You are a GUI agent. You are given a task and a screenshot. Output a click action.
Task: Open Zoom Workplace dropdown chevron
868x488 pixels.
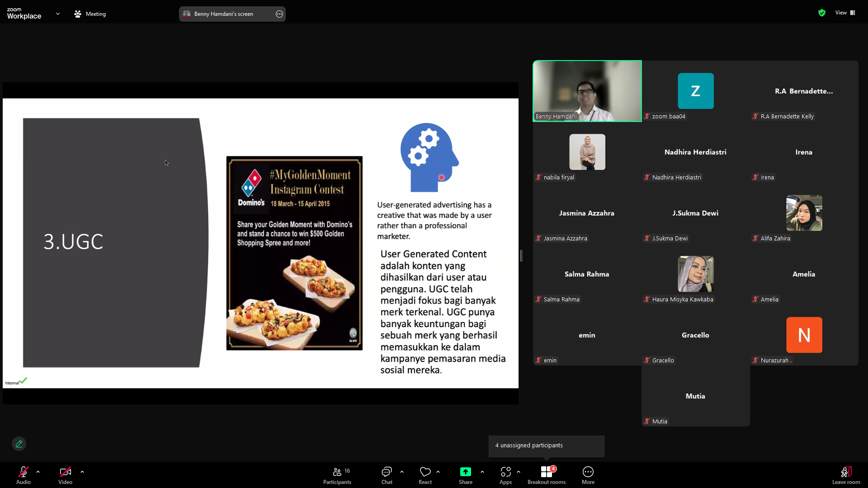pos(58,14)
